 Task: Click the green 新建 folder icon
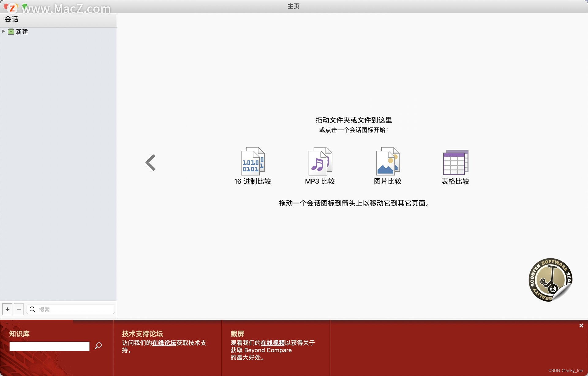pos(11,32)
